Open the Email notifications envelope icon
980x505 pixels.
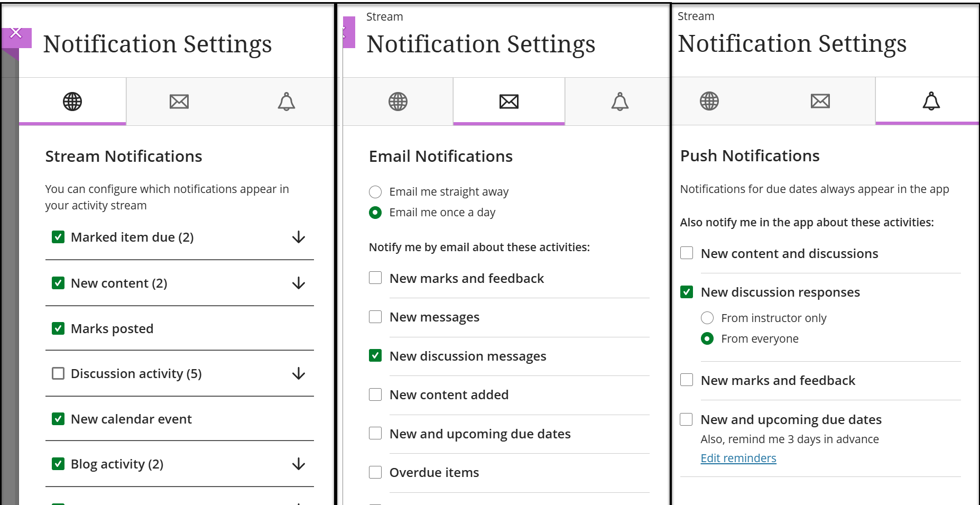pos(508,101)
